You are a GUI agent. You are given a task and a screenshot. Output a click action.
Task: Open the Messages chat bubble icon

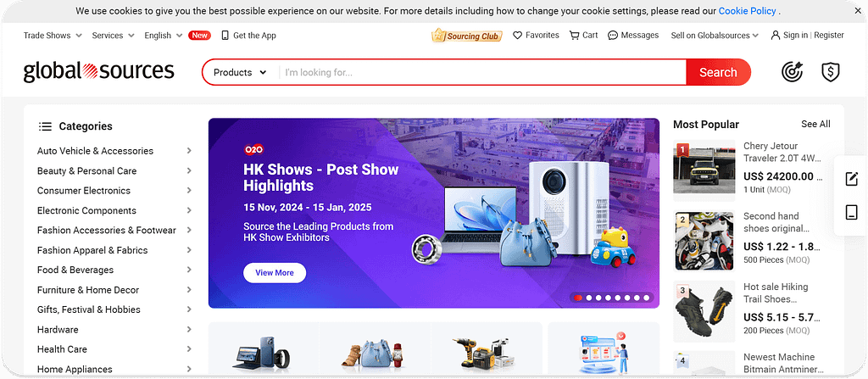click(613, 36)
